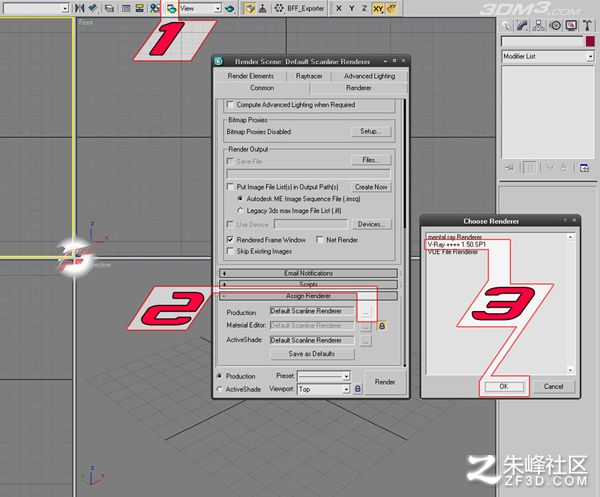Toggle Material Editor renderer lock icon

coord(382,326)
